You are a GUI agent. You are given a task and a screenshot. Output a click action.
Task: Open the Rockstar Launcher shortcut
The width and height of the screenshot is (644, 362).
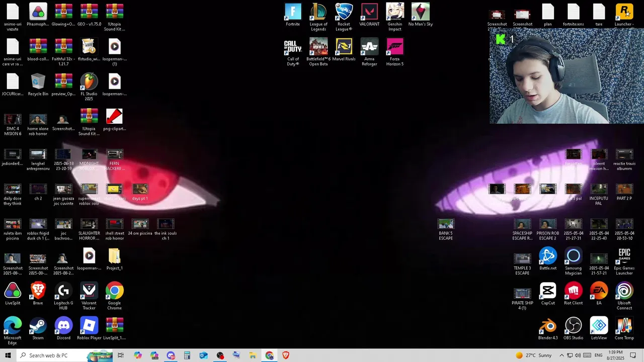pos(624,15)
